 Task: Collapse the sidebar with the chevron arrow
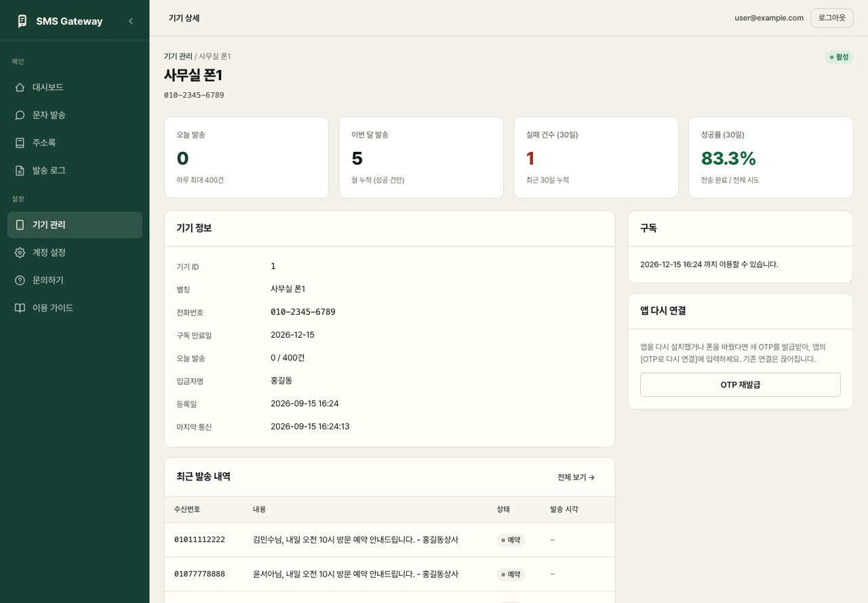(131, 21)
